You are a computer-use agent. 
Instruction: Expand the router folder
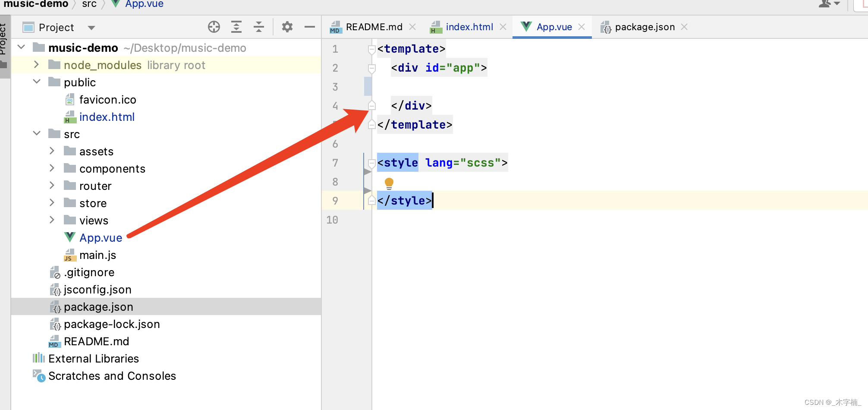[52, 185]
